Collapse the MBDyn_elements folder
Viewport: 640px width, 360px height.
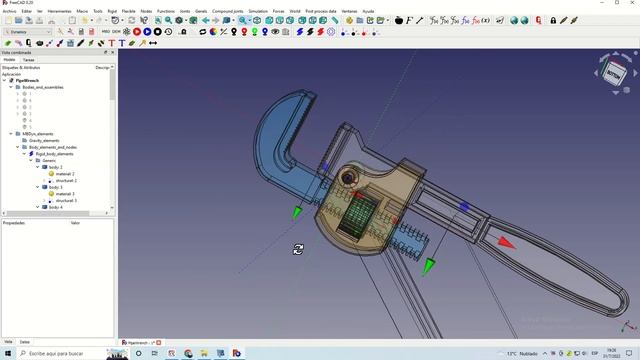click(11, 134)
